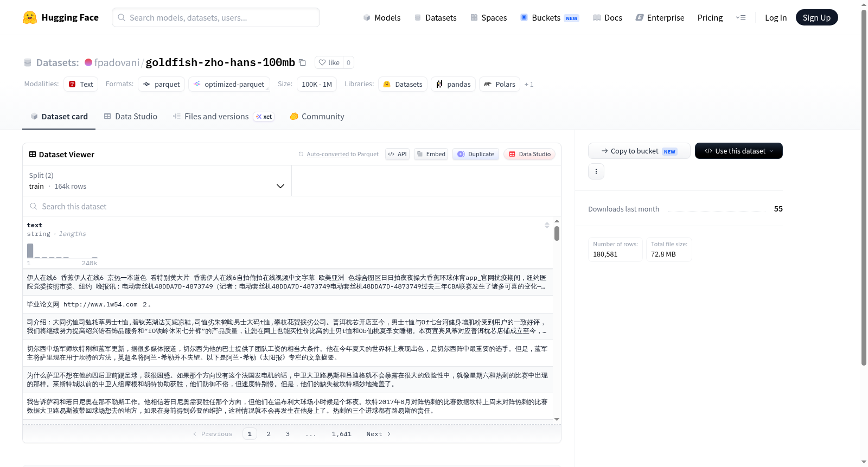Click the dataset viewer vertical scrollbar thumb

click(x=557, y=234)
